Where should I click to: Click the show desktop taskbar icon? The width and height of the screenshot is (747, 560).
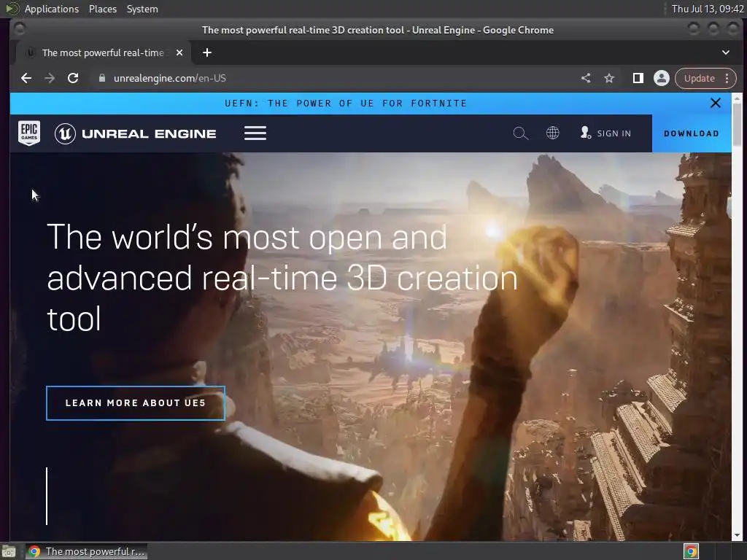pos(9,551)
